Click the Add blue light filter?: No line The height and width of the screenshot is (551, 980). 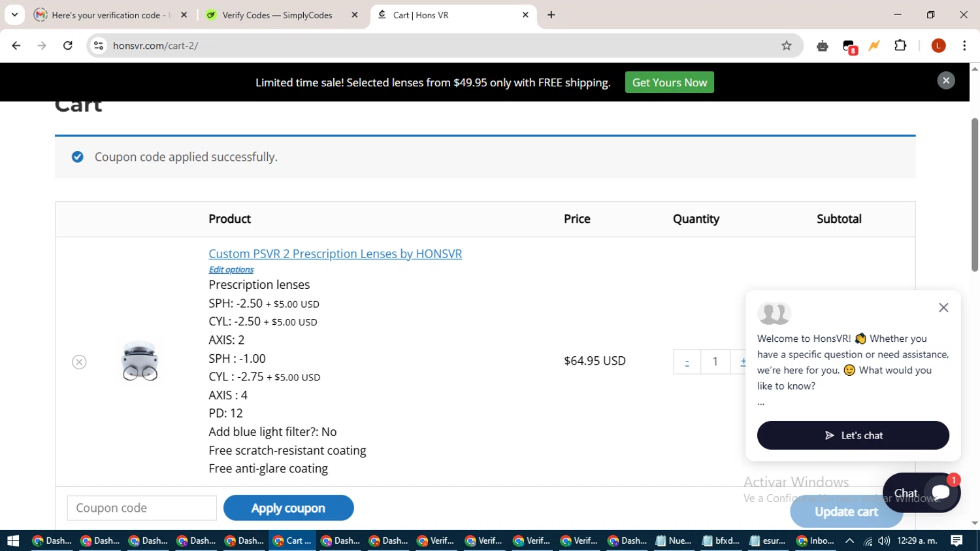[272, 432]
